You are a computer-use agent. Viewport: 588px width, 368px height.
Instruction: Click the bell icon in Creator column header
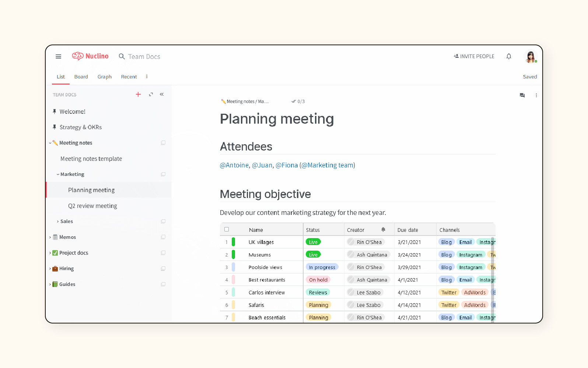[x=383, y=230]
